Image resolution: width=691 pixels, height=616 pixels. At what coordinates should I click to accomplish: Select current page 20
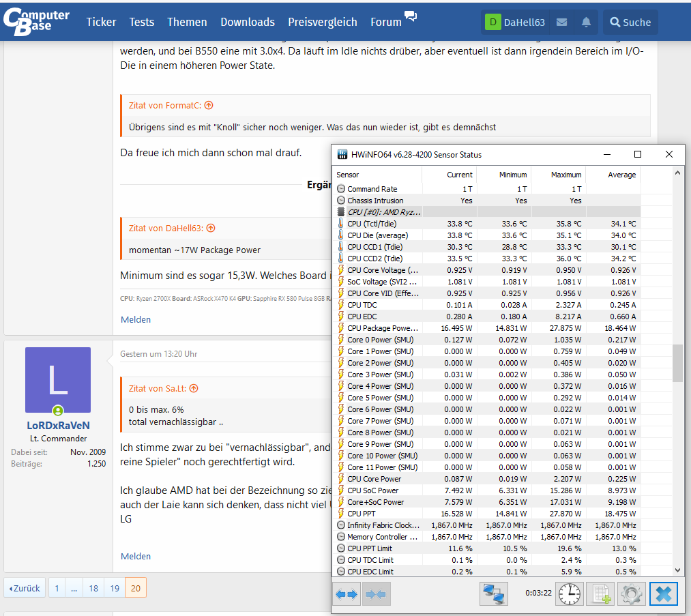136,588
